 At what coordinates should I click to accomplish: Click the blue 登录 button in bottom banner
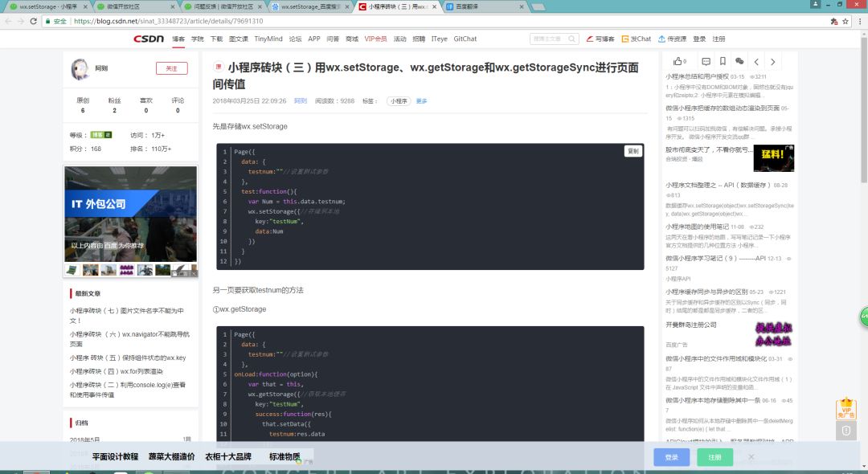pyautogui.click(x=671, y=457)
